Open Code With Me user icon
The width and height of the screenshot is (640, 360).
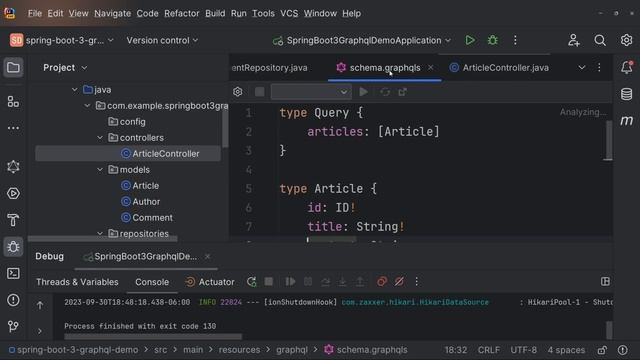(573, 40)
